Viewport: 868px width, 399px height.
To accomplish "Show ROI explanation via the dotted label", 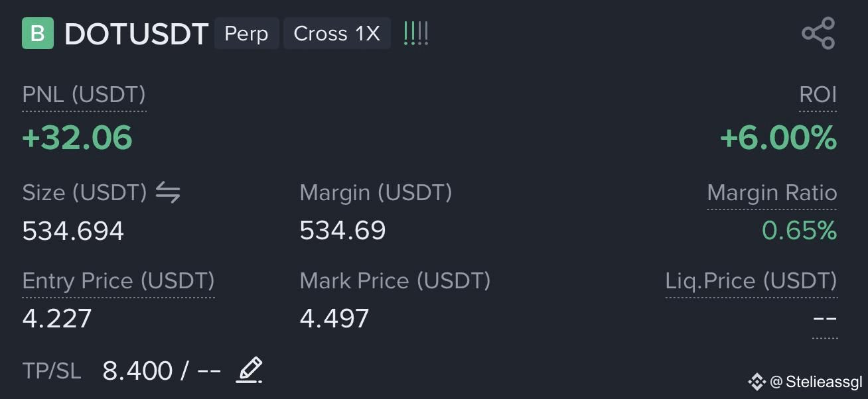I will click(818, 95).
